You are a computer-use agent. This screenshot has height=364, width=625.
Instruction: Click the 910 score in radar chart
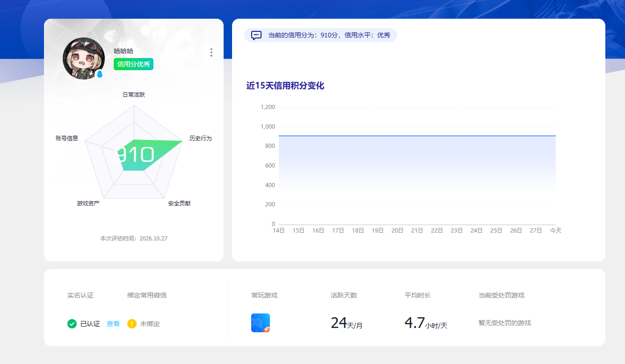tap(134, 155)
